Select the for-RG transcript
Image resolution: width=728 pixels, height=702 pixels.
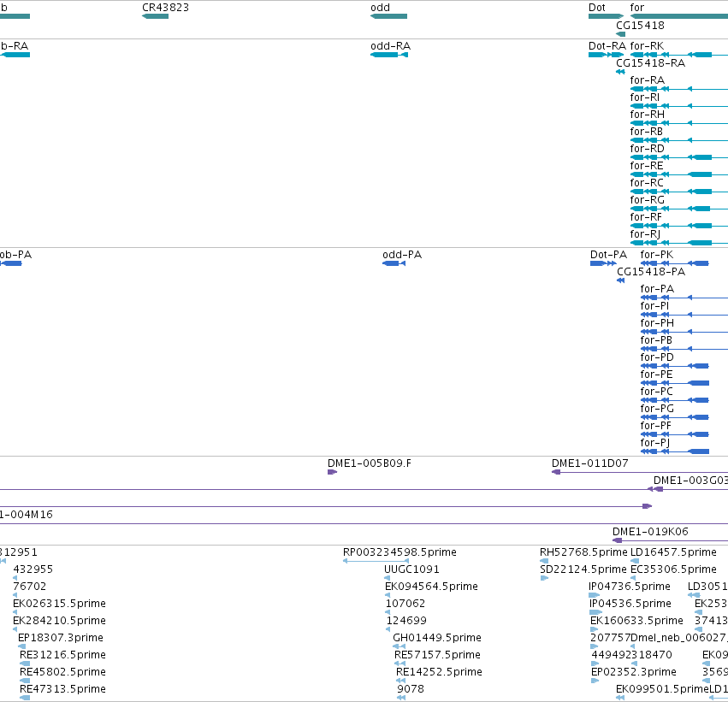[x=678, y=209]
